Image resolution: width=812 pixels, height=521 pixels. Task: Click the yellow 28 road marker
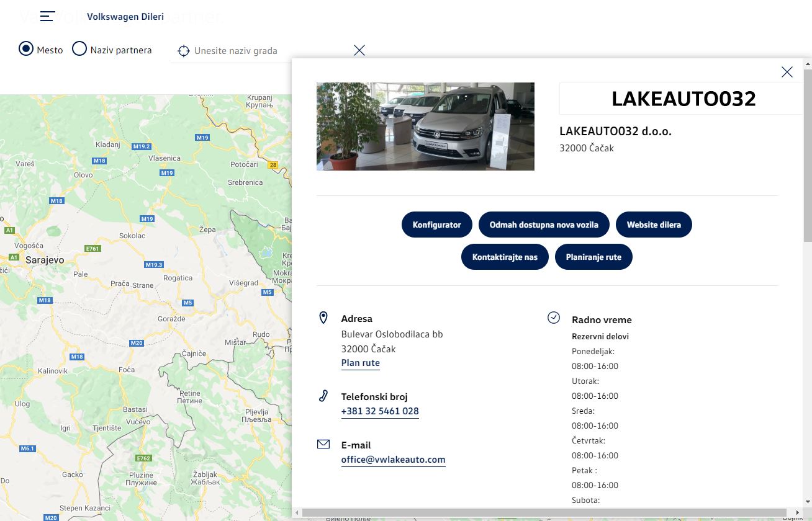pyautogui.click(x=273, y=165)
